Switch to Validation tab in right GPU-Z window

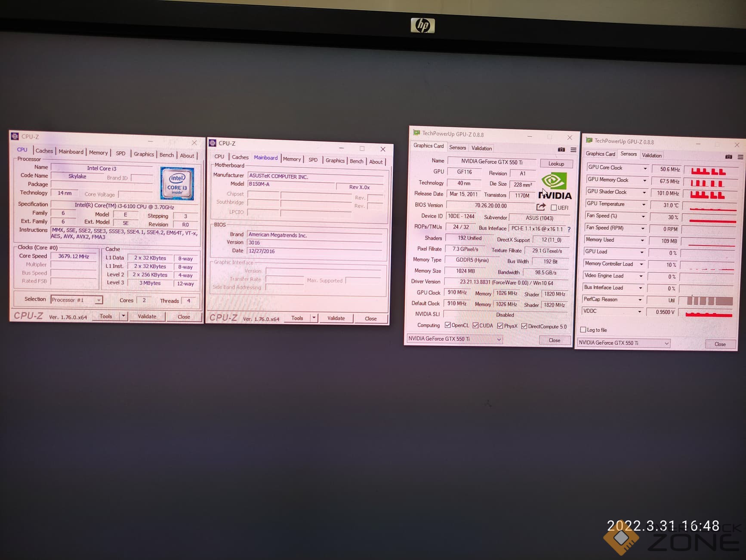[x=651, y=155]
